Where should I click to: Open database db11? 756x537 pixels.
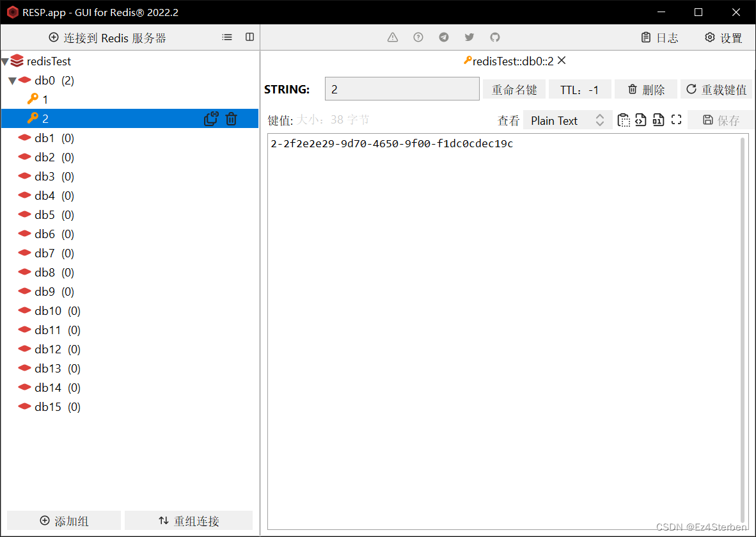pyautogui.click(x=130, y=330)
